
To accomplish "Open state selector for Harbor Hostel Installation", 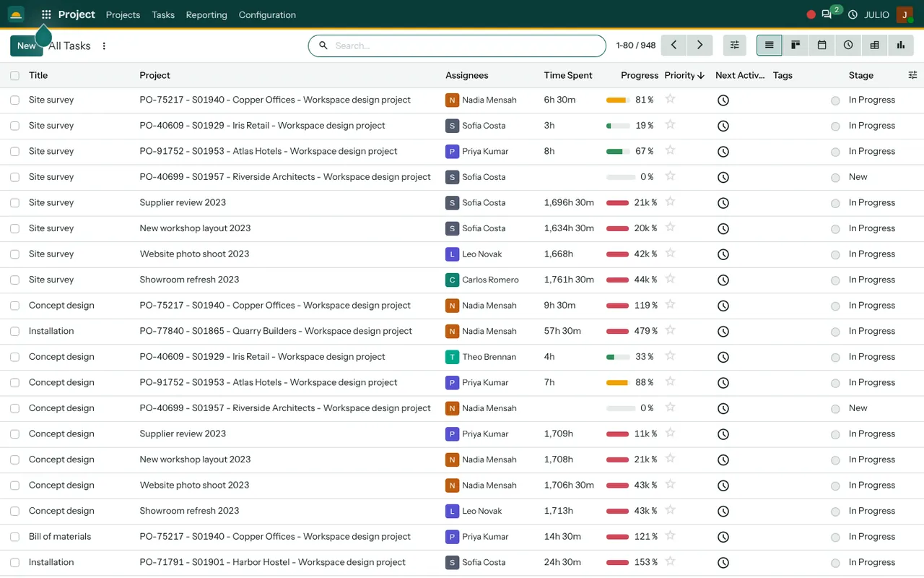I will click(835, 563).
